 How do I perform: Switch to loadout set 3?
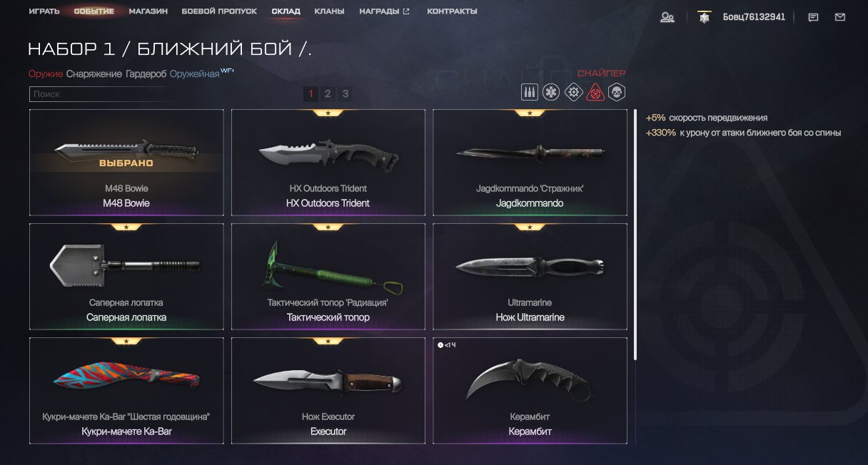pyautogui.click(x=345, y=93)
